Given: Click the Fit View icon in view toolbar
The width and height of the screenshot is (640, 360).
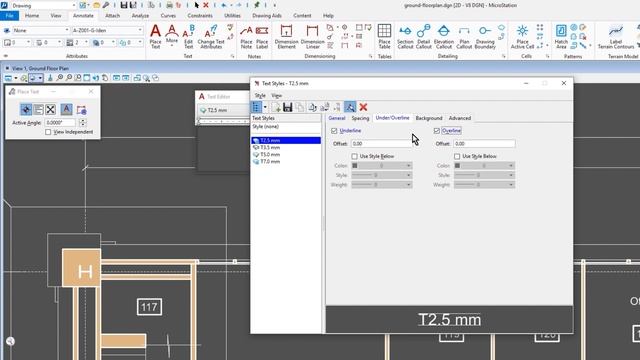Looking at the screenshot, I should point(87,78).
